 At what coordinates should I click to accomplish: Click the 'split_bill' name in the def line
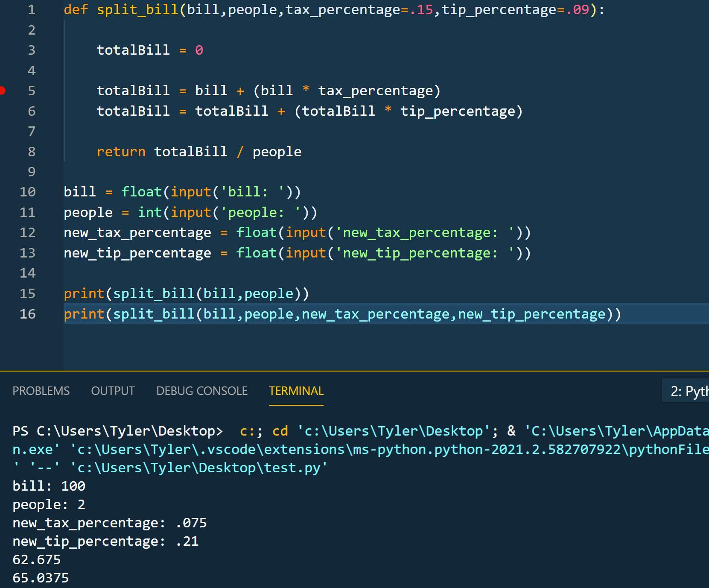tap(137, 10)
